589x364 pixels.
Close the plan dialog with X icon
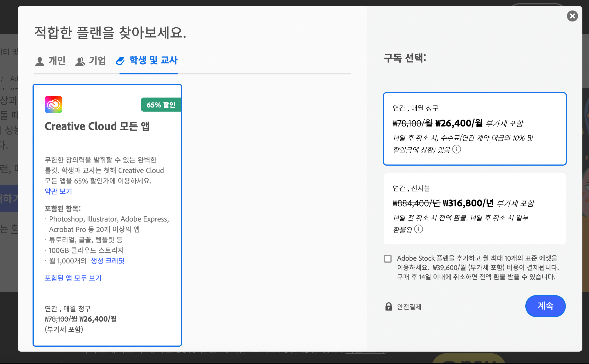(x=572, y=16)
